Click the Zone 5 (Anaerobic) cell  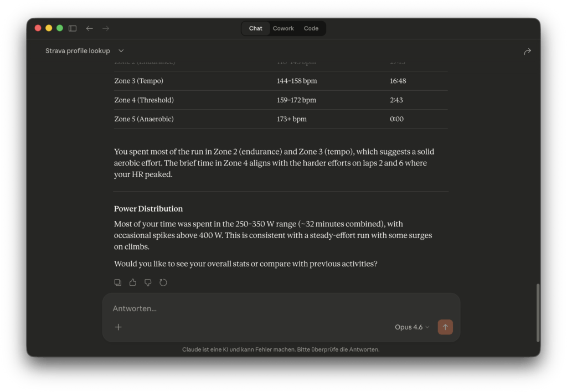pos(144,119)
